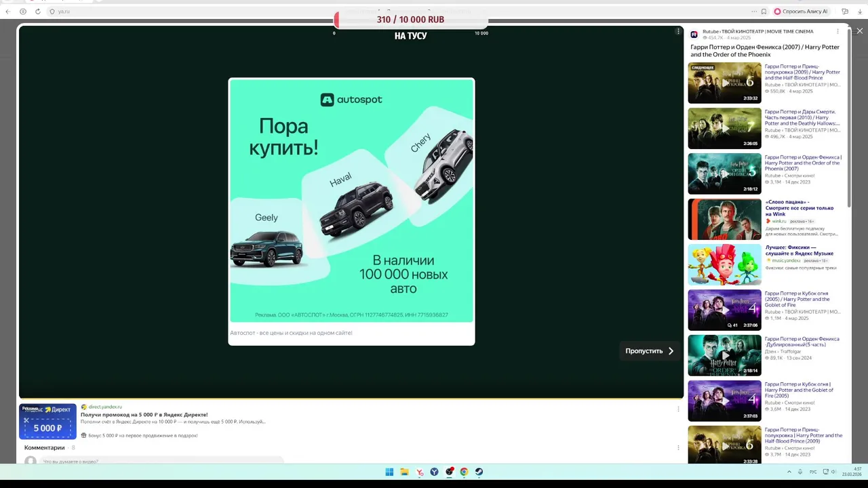Open the Windows Start menu
The image size is (868, 488).
click(x=389, y=472)
